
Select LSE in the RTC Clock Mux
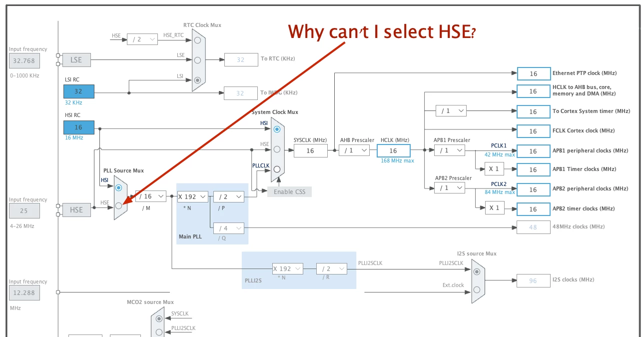tap(198, 60)
